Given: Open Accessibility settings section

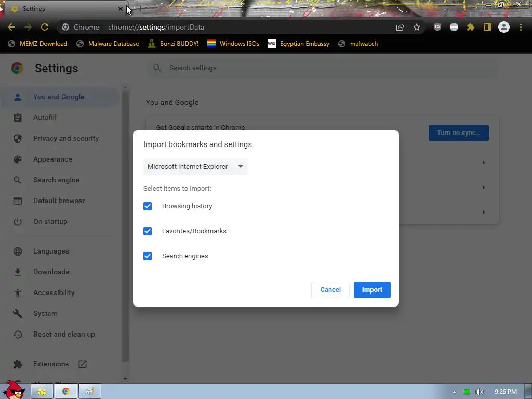Looking at the screenshot, I should [54, 292].
